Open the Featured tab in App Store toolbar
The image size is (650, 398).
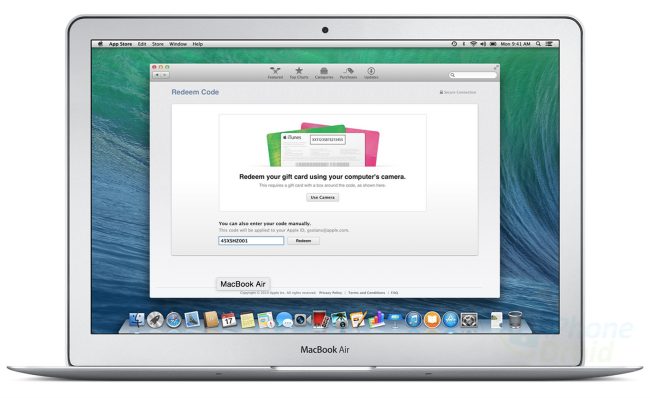[x=275, y=73]
